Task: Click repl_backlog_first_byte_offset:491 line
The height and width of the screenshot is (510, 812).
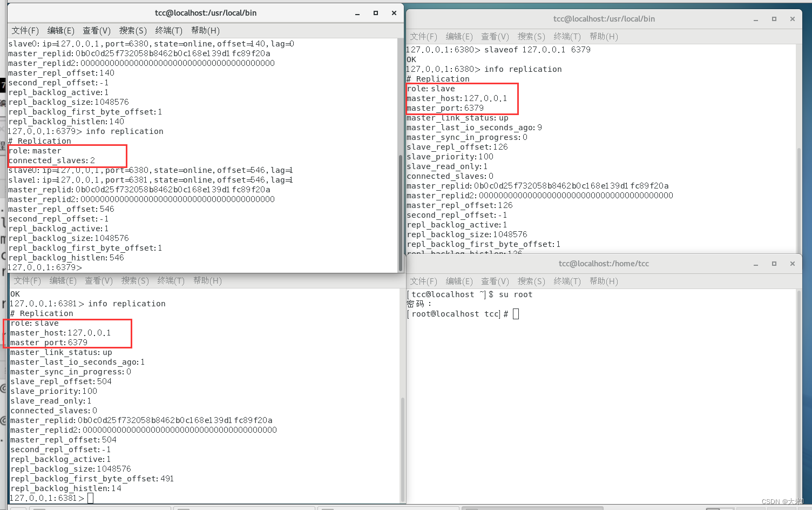Action: point(92,479)
